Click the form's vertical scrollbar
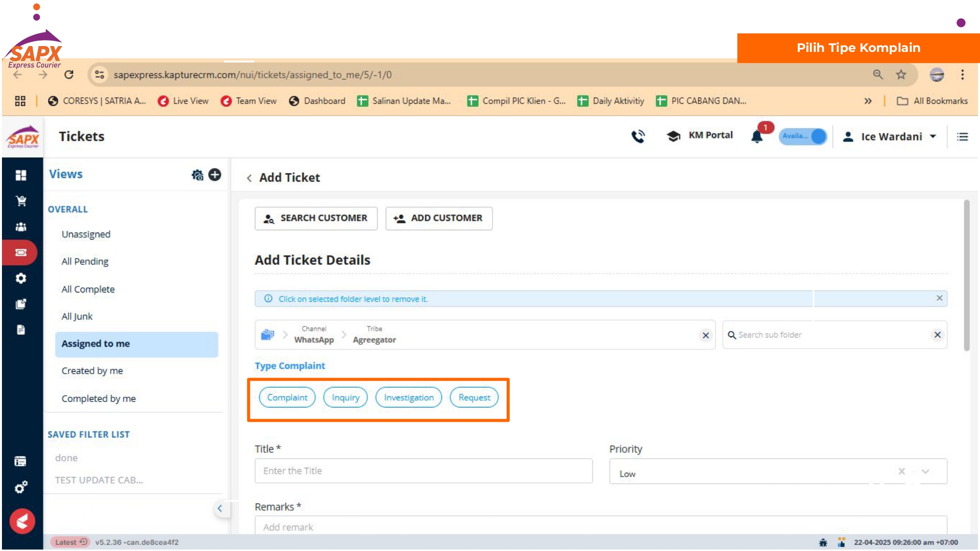This screenshot has width=980, height=551. point(967,275)
